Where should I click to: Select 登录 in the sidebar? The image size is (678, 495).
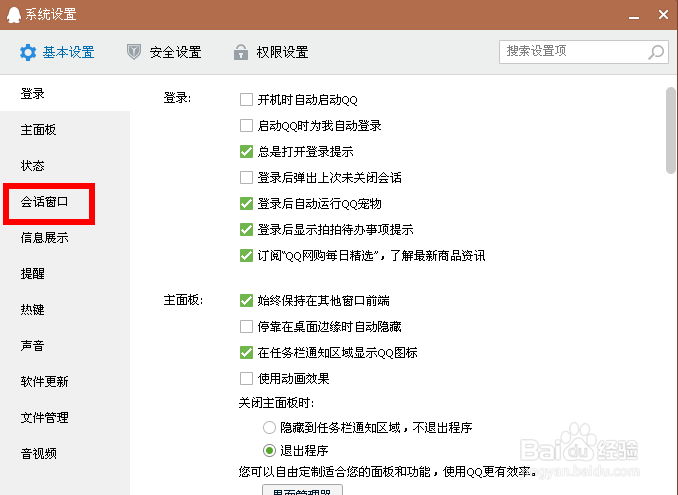tap(65, 93)
